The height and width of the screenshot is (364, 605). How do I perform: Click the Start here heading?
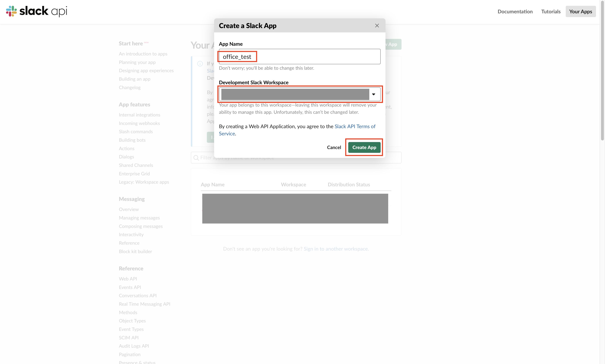coord(131,44)
